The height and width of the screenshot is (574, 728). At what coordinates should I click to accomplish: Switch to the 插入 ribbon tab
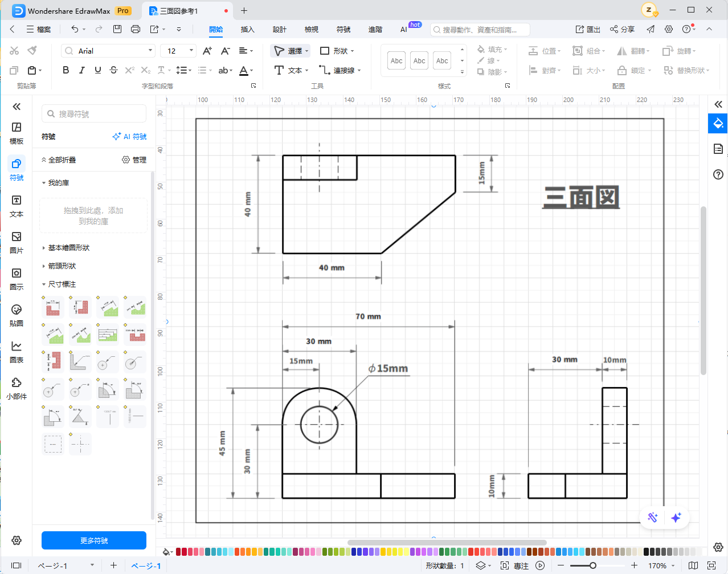pos(247,29)
